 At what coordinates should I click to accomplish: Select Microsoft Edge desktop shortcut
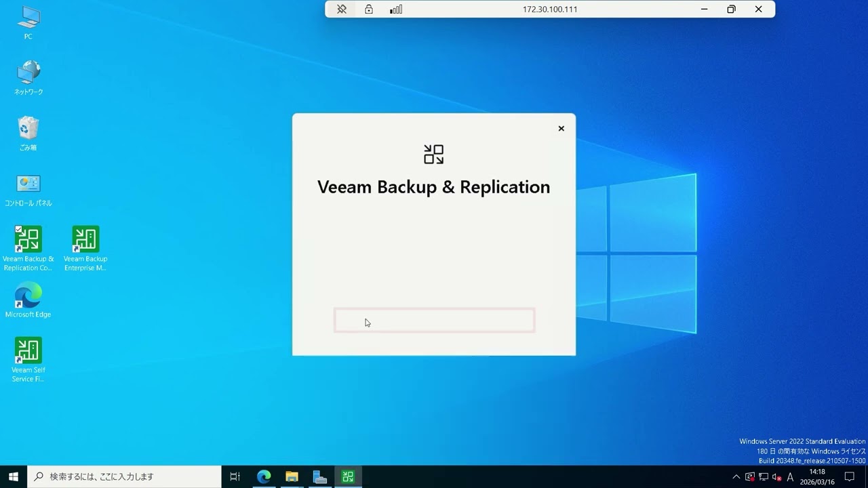[28, 300]
